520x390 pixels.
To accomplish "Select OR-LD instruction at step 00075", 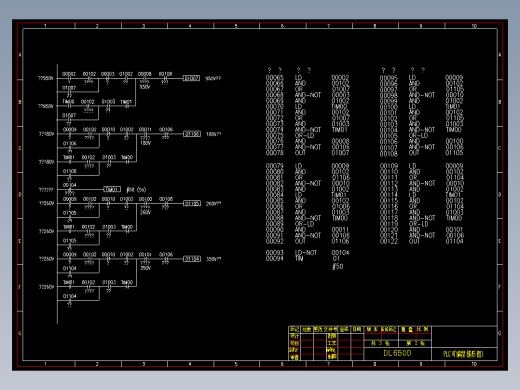I will click(x=304, y=136).
